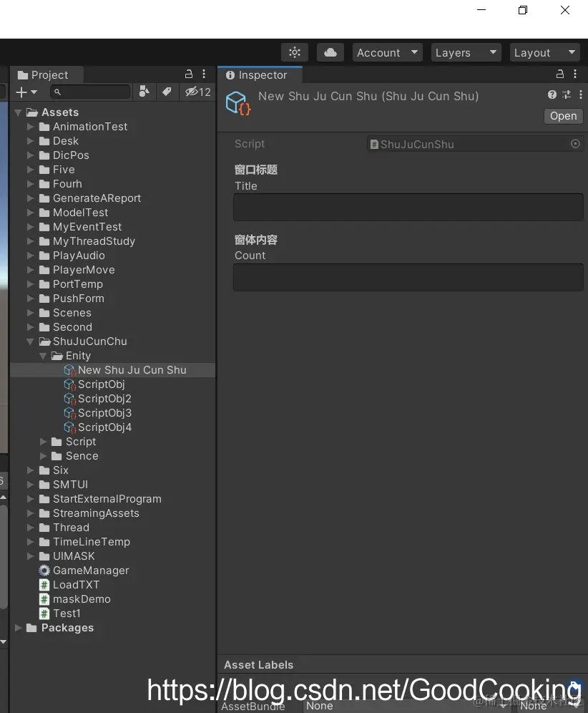Focus the Project search field
This screenshot has width=588, height=713.
90,92
